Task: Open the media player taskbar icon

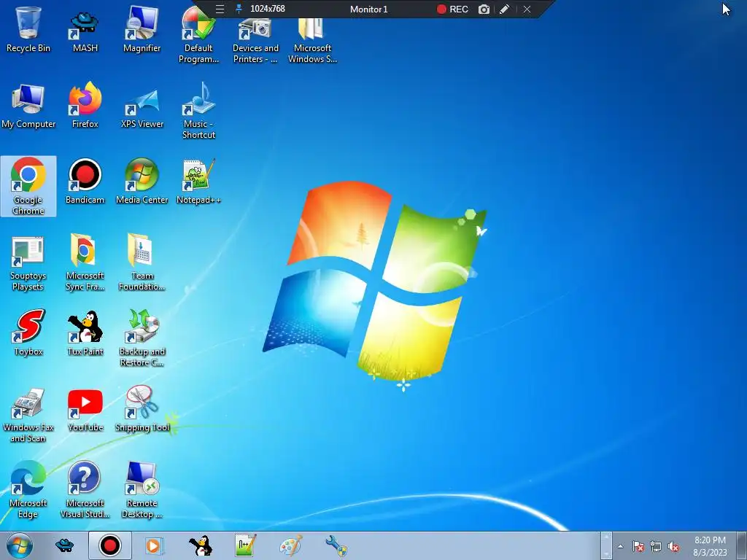Action: click(154, 545)
